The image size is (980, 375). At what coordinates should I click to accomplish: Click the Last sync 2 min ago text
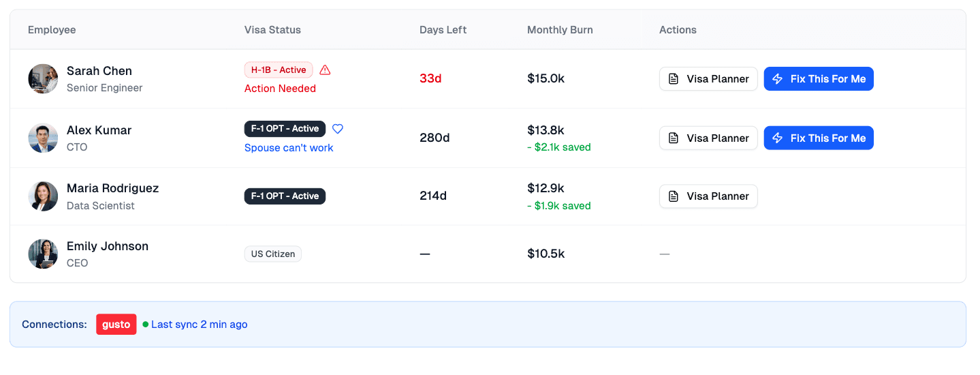point(200,325)
